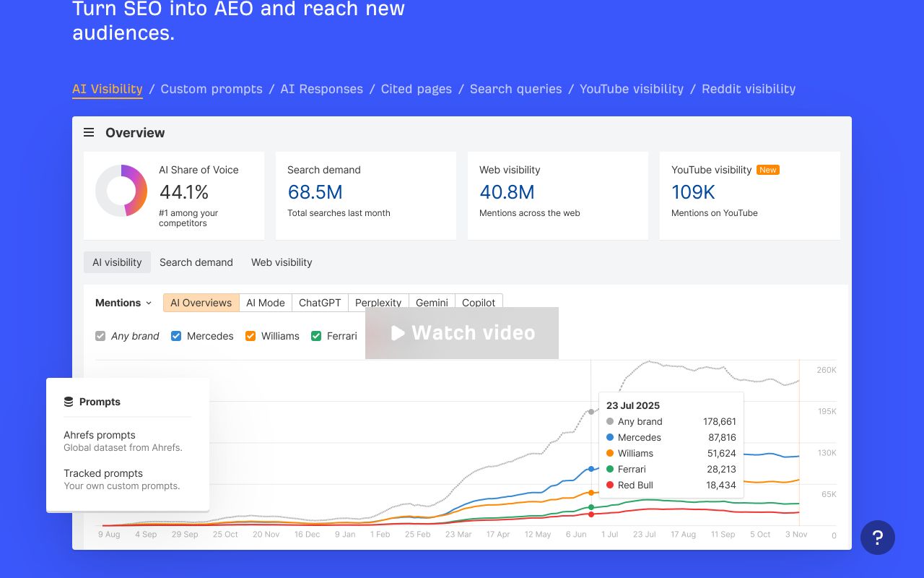This screenshot has height=578, width=924.
Task: Switch to the AI visibility tab
Action: tap(117, 262)
